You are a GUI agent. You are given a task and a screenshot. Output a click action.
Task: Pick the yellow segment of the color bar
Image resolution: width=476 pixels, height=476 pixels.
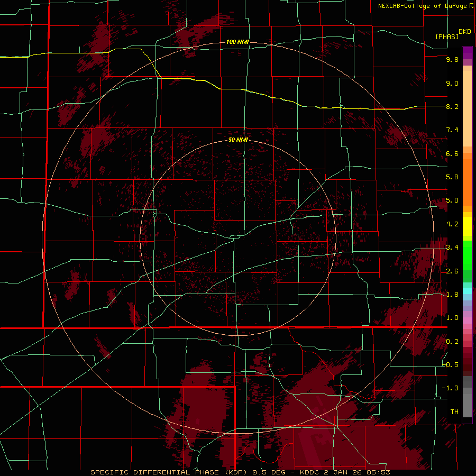467,226
